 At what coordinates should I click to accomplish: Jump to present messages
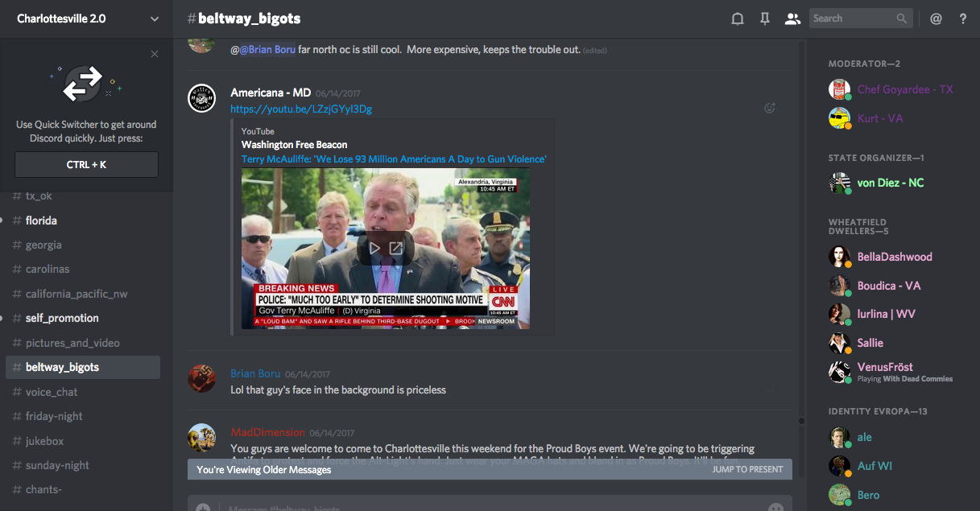click(747, 469)
